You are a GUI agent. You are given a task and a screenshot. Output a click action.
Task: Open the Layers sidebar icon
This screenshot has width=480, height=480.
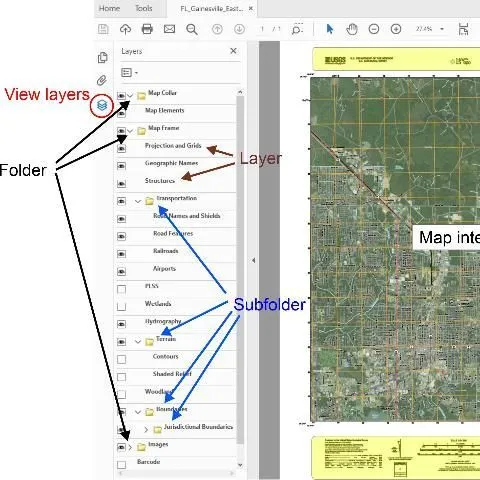coord(102,106)
